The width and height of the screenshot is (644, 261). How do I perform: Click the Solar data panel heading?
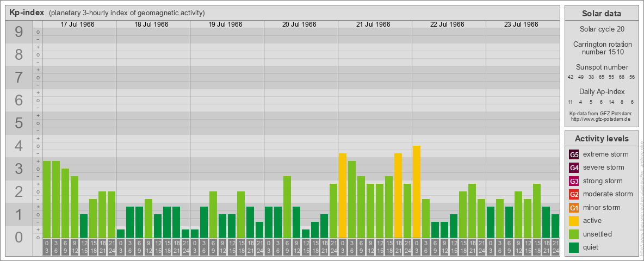point(602,14)
